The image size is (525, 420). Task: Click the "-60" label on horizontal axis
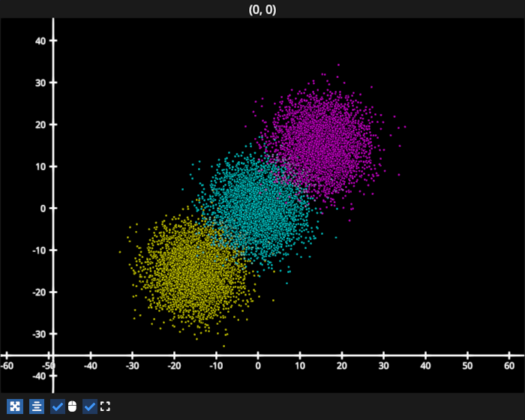(x=7, y=366)
